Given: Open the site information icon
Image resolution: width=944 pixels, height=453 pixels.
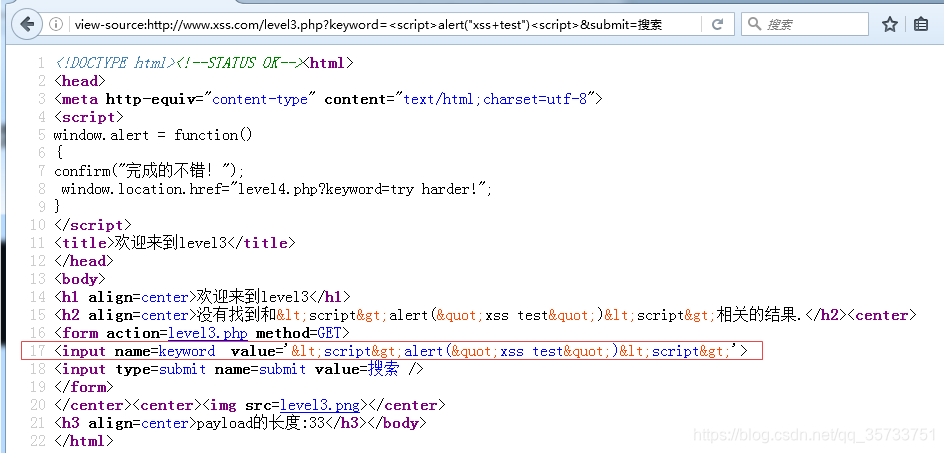Looking at the screenshot, I should coord(56,24).
